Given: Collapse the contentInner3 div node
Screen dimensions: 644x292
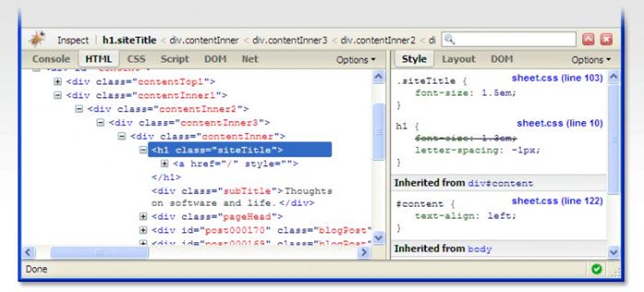Looking at the screenshot, I should pyautogui.click(x=100, y=122).
